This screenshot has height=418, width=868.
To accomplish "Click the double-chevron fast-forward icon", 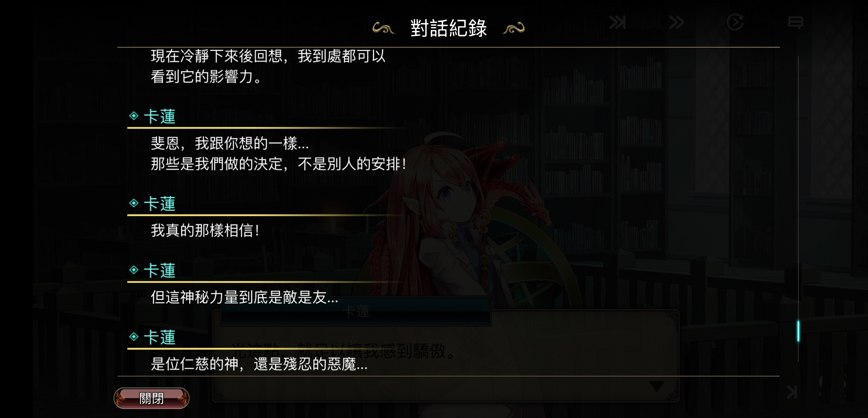I will pos(676,22).
